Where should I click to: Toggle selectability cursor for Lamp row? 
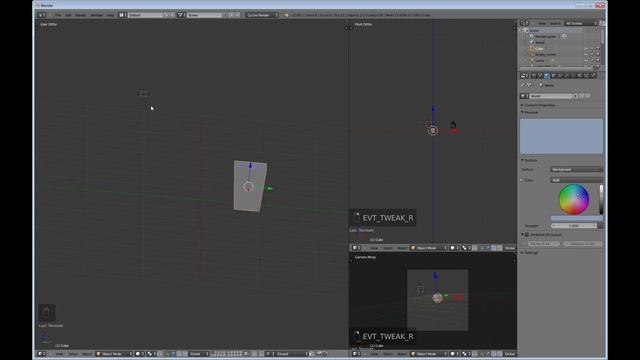point(592,60)
